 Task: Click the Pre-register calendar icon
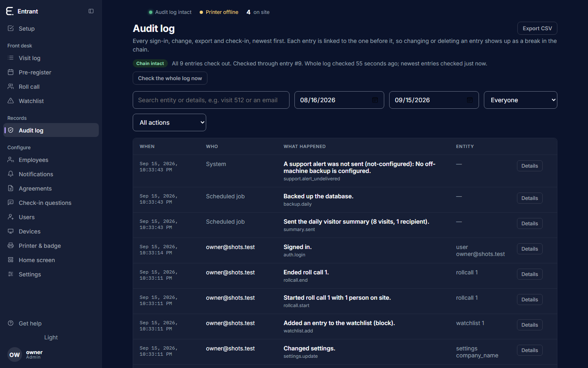[x=11, y=72]
